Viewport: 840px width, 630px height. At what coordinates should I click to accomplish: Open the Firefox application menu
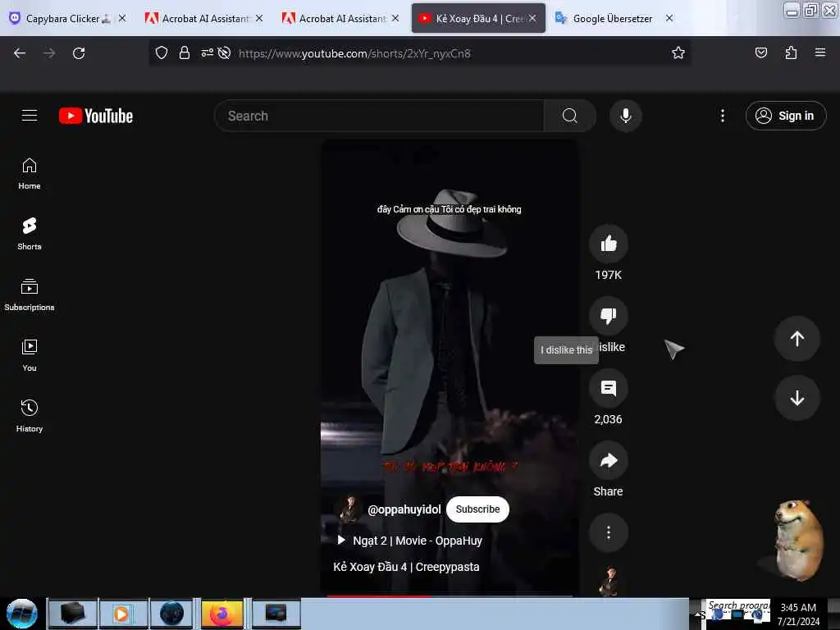[x=820, y=52]
